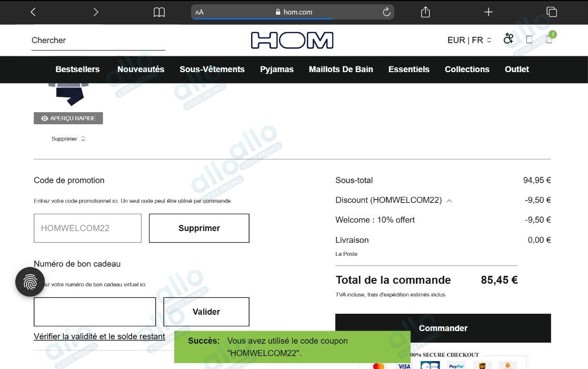The width and height of the screenshot is (588, 369).
Task: Tap the Safari forward arrow
Action: 96,12
